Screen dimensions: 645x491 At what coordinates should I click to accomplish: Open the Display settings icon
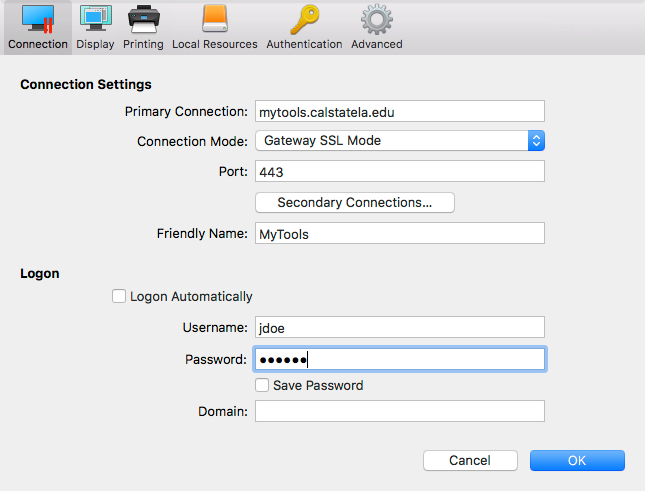[x=95, y=19]
